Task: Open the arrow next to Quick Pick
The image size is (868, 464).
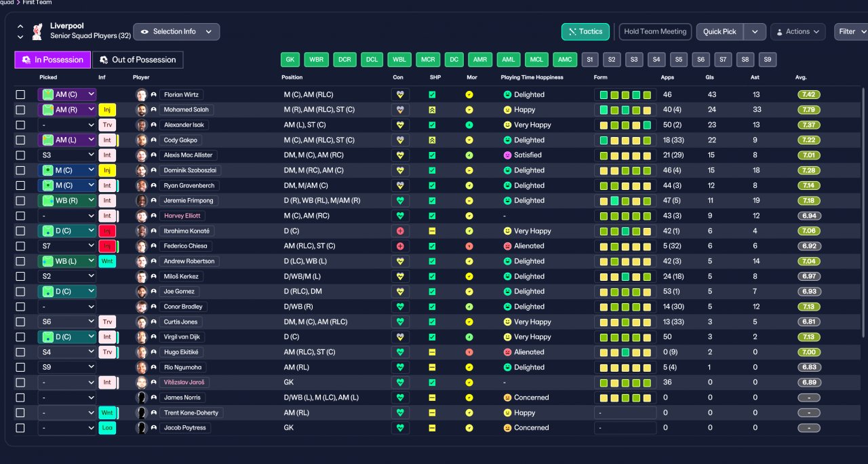Action: click(755, 32)
